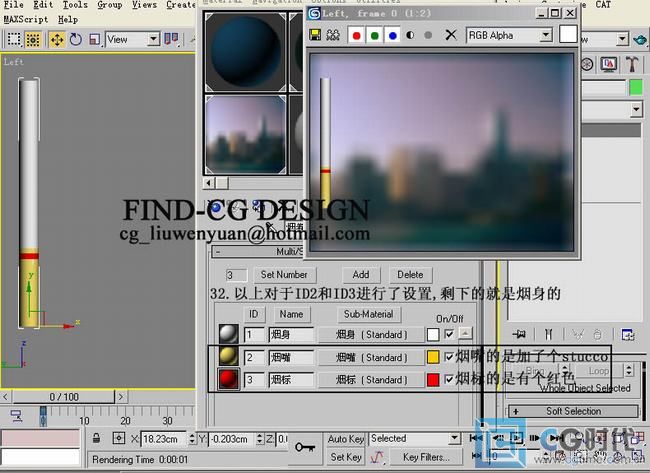Toggle On/Off checkbox for material ID 1
This screenshot has width=650, height=473.
pyautogui.click(x=449, y=334)
